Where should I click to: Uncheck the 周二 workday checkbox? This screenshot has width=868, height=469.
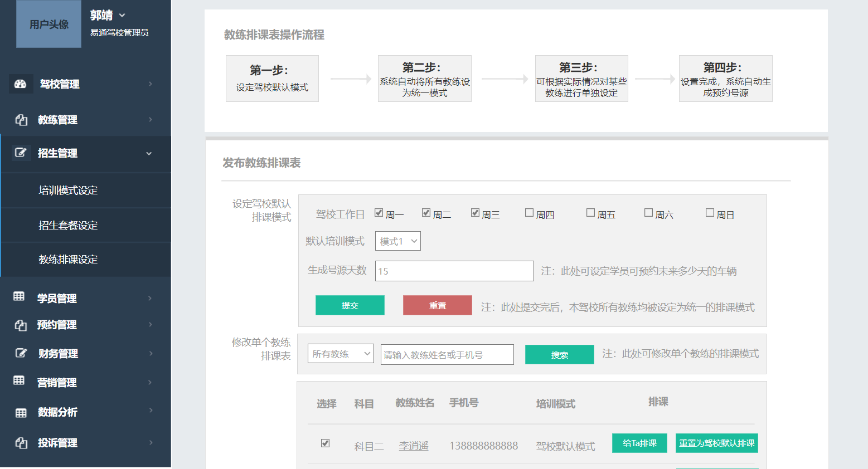426,213
